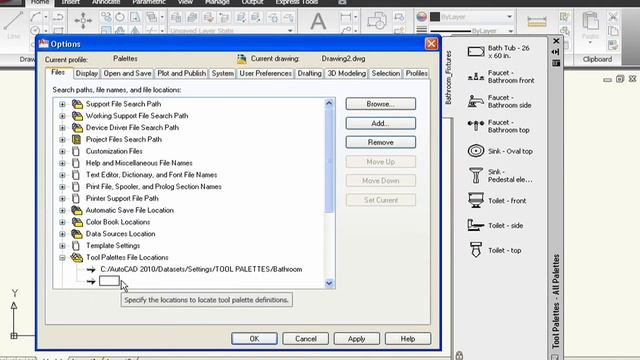
Task: Click Cancel in Options dialog
Action: pyautogui.click(x=306, y=339)
